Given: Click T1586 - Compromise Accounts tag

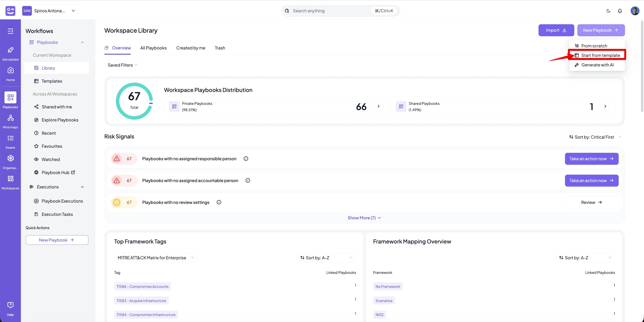Looking at the screenshot, I should click(142, 287).
